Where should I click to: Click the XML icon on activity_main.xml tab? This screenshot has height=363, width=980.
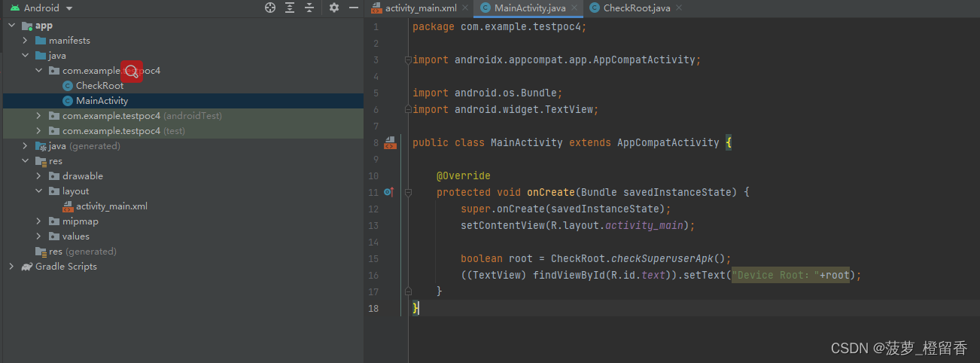376,8
